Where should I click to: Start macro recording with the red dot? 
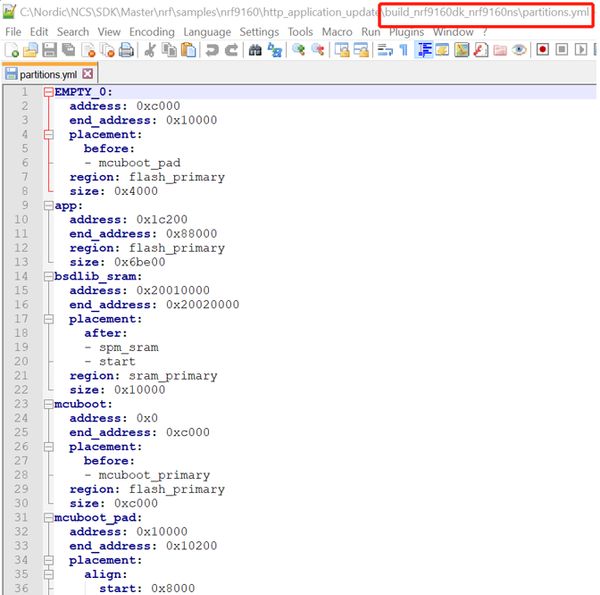tap(543, 50)
